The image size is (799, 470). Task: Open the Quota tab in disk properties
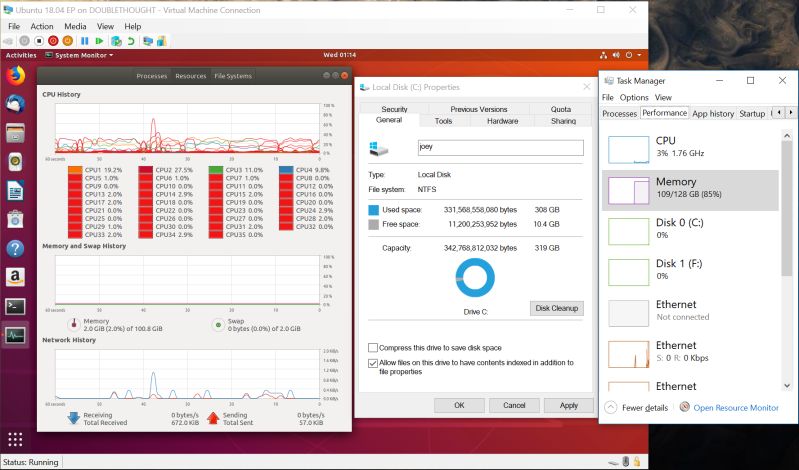click(561, 109)
